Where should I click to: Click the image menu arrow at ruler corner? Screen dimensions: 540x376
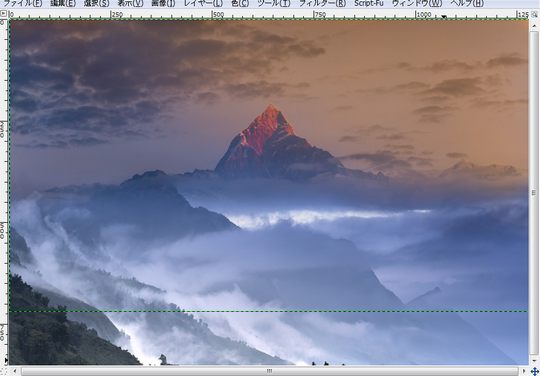3,14
